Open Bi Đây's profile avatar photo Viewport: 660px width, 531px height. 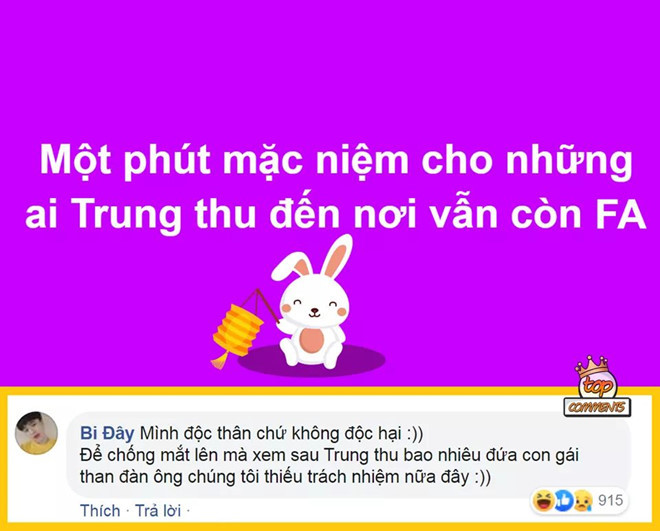tap(37, 433)
